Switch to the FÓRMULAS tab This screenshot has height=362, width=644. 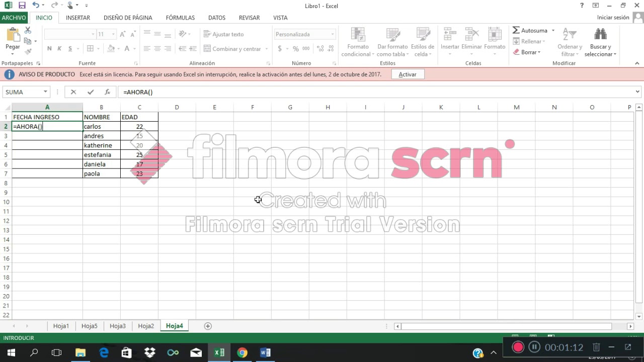click(180, 18)
